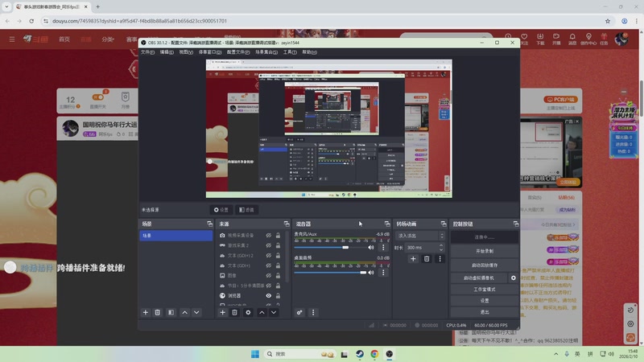Open 编辑 menu in OBS
644x362 pixels.
[x=167, y=52]
